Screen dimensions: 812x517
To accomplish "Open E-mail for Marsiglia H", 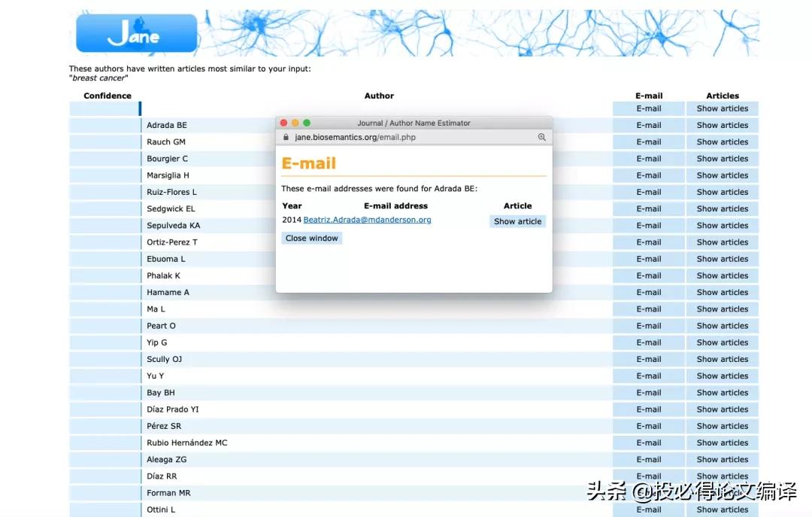I will [649, 175].
